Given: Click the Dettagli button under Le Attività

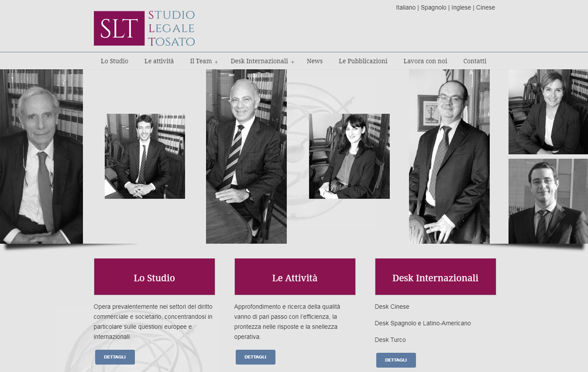Looking at the screenshot, I should (255, 357).
